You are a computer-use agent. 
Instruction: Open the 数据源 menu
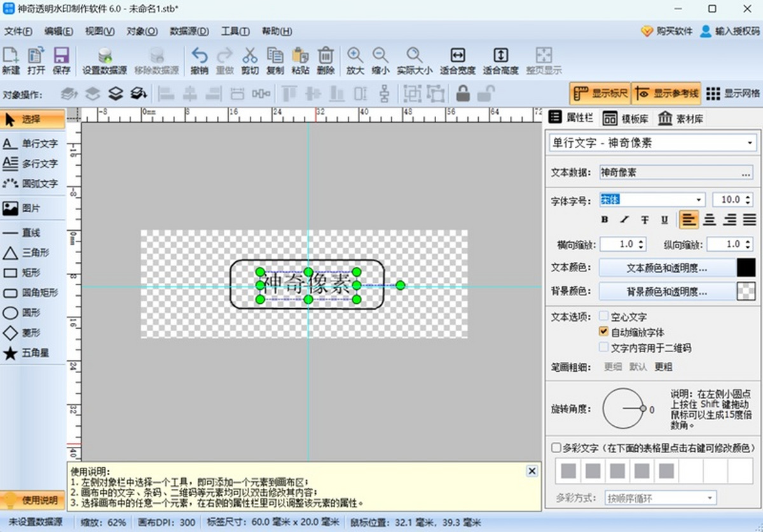[189, 31]
